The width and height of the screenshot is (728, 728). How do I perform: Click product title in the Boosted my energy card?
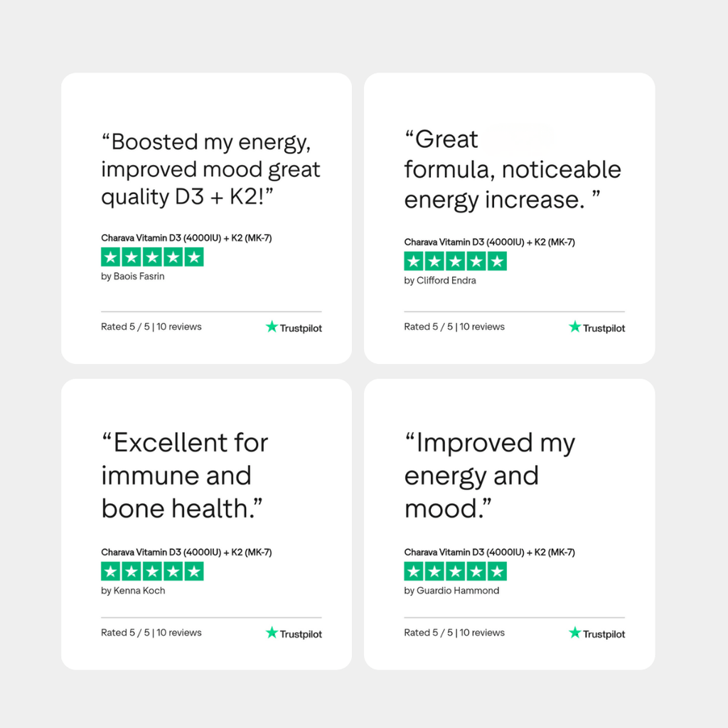pyautogui.click(x=186, y=238)
